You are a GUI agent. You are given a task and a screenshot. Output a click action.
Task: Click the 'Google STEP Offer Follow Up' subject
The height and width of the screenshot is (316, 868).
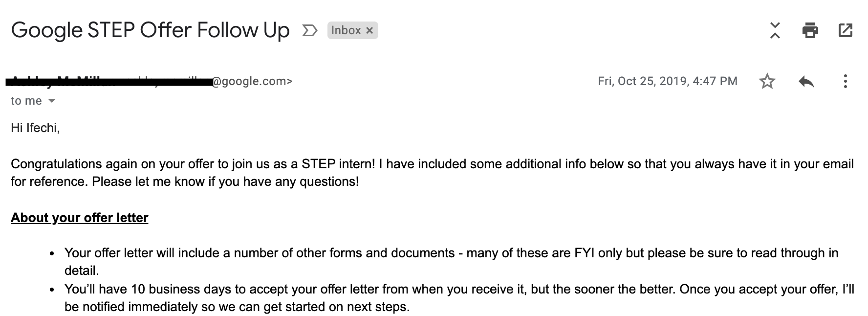150,30
